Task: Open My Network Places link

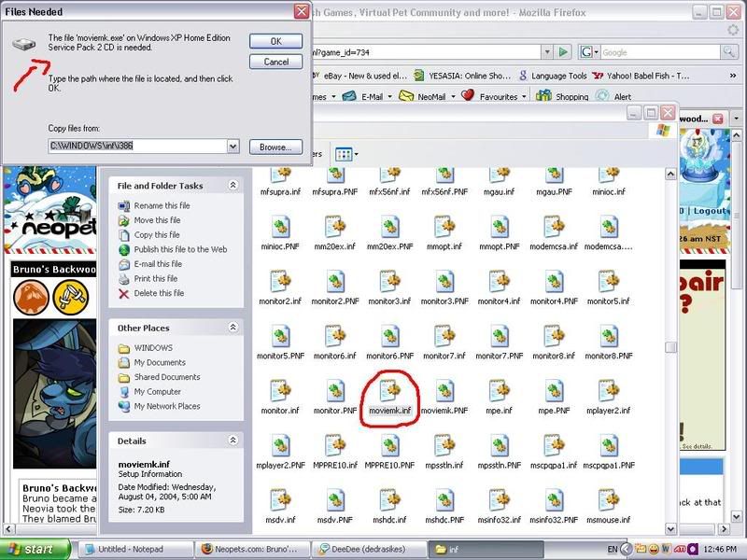Action: pos(167,406)
